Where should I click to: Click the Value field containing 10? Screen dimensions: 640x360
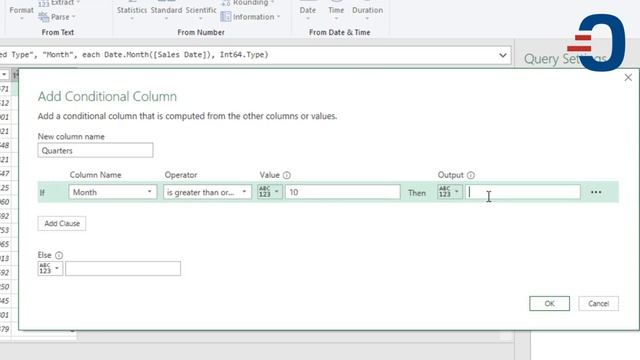click(343, 192)
